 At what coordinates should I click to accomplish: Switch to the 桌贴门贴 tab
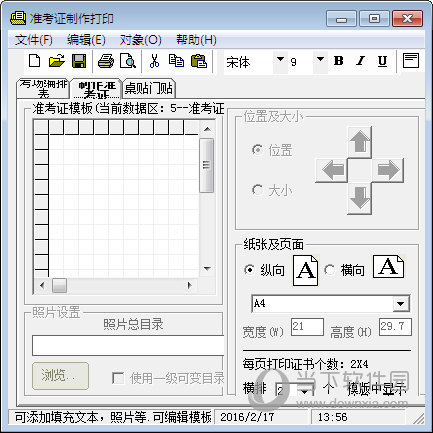(x=149, y=89)
